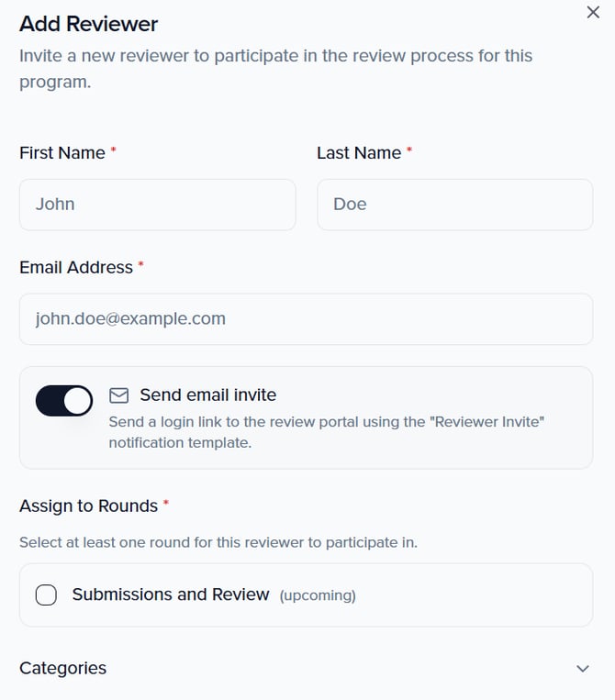The image size is (615, 700).
Task: Click the 'Select at least one round' hint
Action: (218, 542)
